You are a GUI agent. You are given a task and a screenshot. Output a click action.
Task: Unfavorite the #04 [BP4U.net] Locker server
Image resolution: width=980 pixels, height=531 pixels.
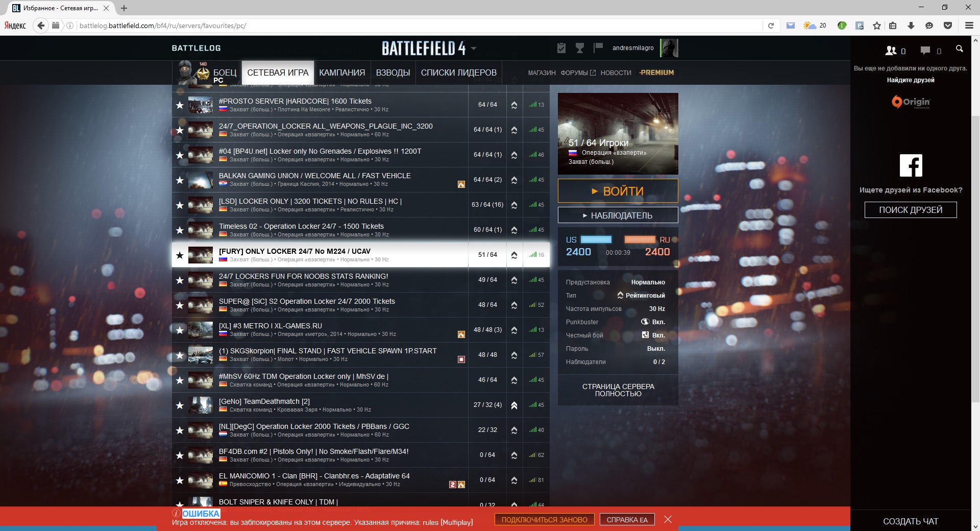(180, 155)
